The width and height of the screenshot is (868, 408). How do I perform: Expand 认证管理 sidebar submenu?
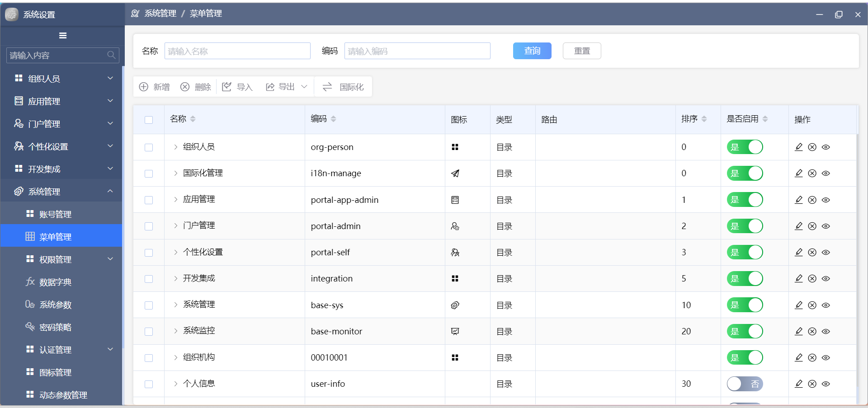62,349
